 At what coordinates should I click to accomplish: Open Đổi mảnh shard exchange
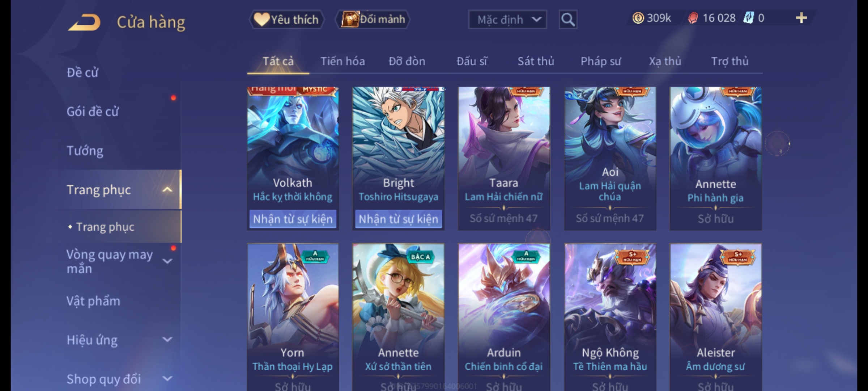(x=373, y=20)
